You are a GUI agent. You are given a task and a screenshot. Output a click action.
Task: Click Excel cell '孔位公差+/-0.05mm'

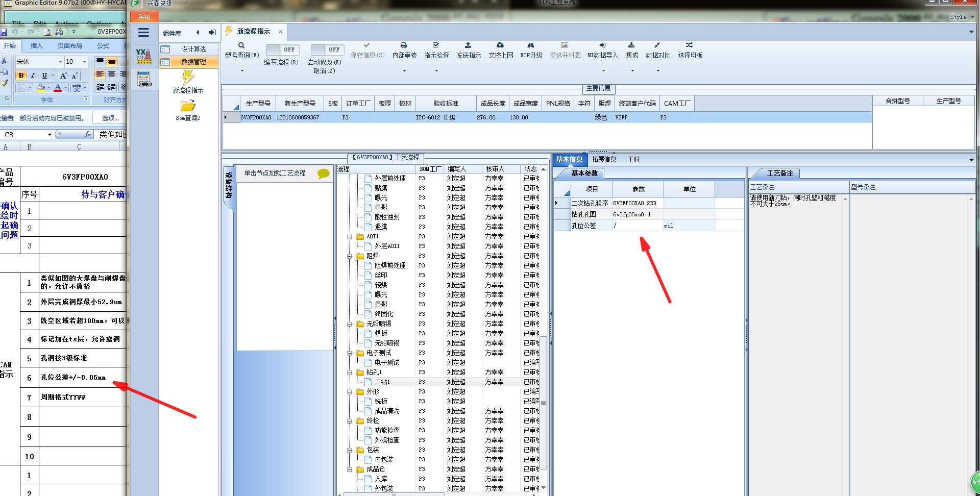[x=83, y=378]
